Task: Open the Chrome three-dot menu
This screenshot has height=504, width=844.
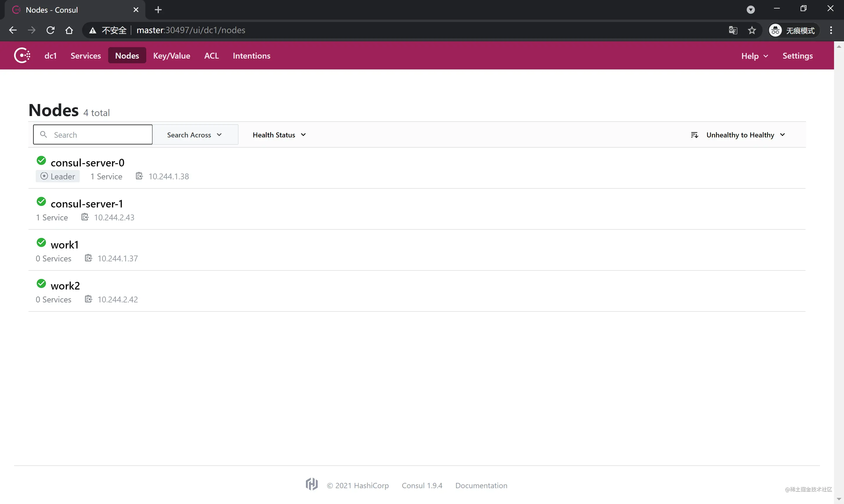Action: [831, 30]
